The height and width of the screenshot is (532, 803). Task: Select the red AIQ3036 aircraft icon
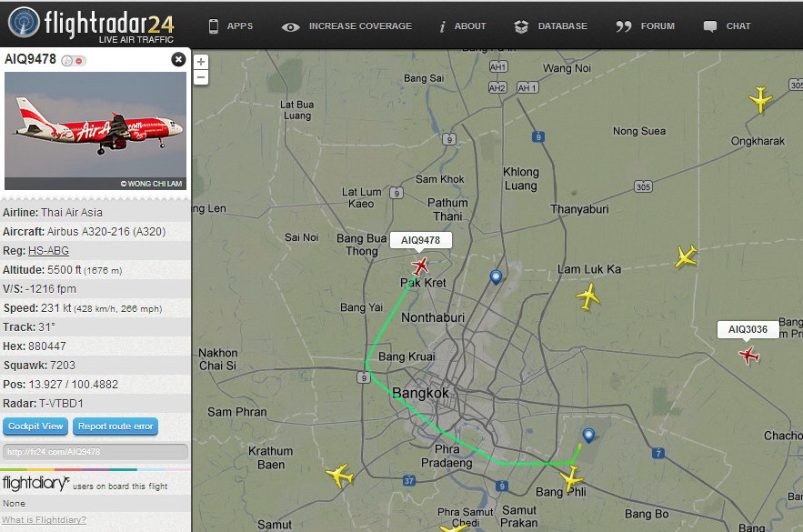[748, 355]
